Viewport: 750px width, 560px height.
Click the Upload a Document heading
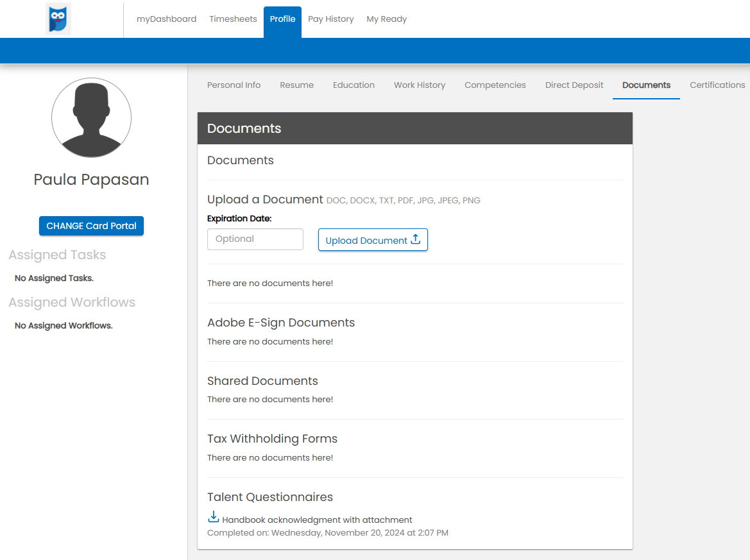(266, 199)
